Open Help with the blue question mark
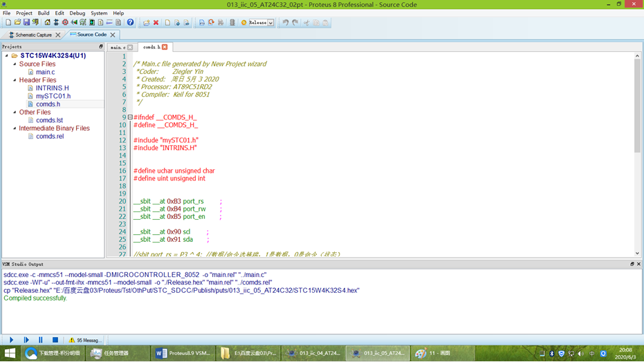The image size is (644, 362). click(130, 23)
